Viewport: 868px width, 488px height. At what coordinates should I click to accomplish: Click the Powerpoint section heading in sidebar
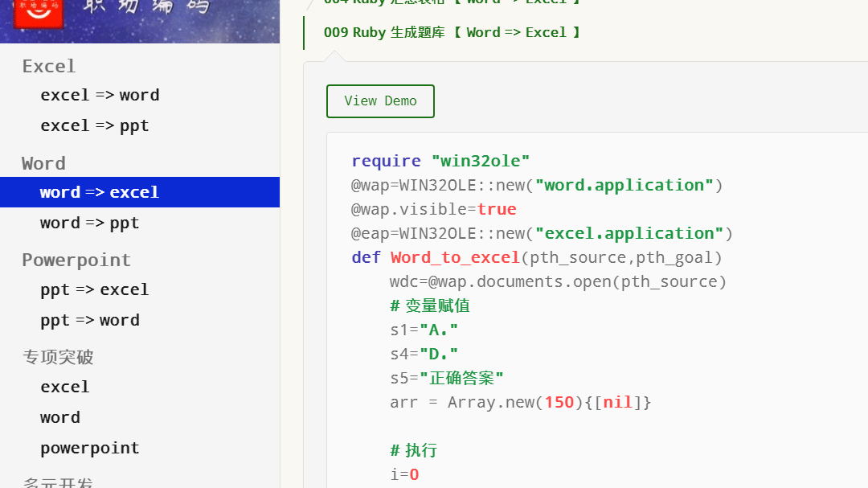point(76,260)
